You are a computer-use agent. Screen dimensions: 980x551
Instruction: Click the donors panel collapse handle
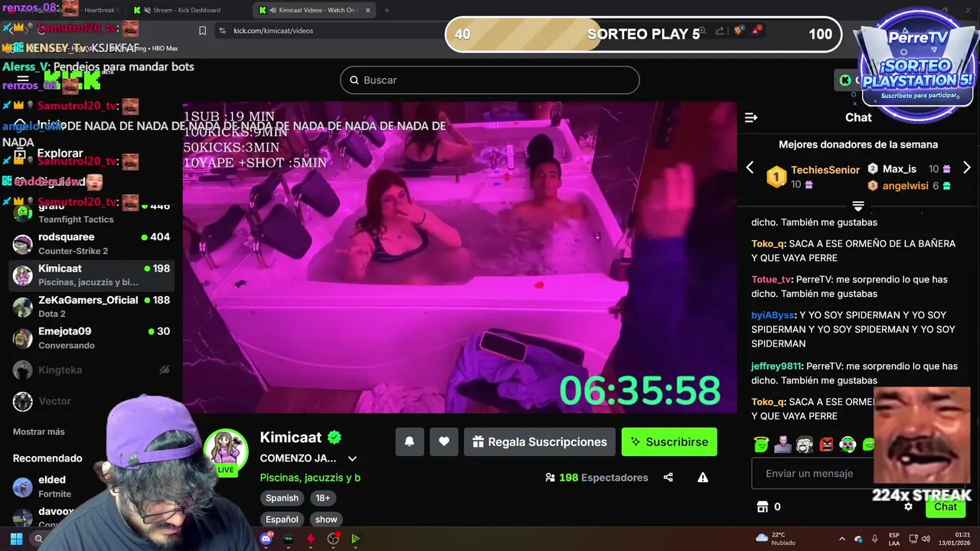pyautogui.click(x=858, y=206)
